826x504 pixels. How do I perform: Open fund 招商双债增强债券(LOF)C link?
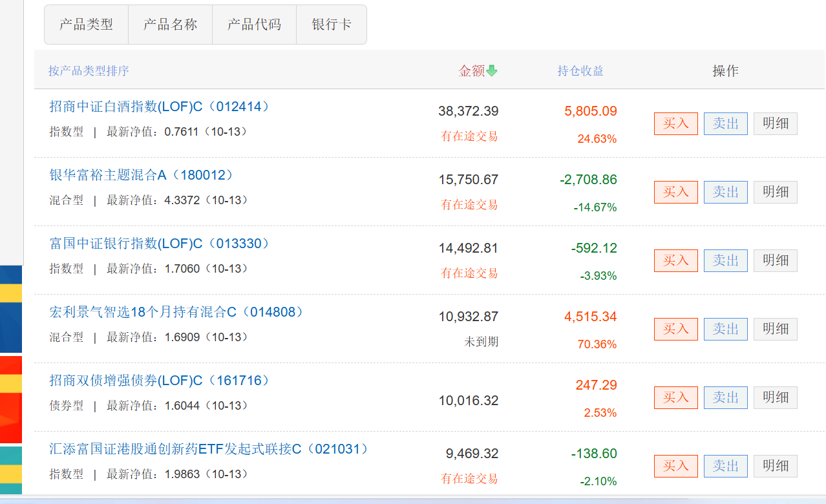160,381
